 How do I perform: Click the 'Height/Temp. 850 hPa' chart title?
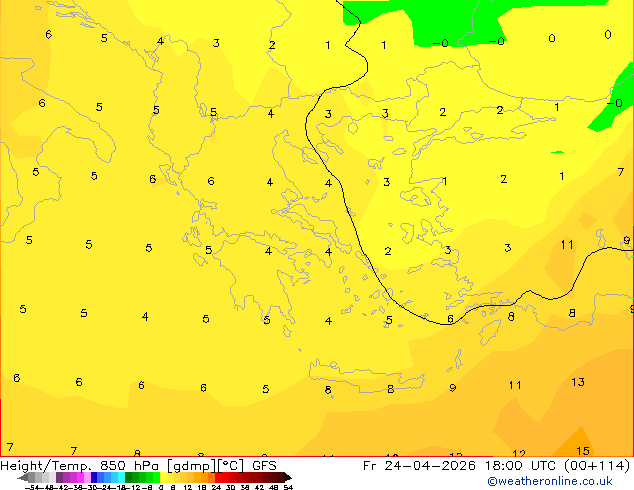tap(79, 466)
